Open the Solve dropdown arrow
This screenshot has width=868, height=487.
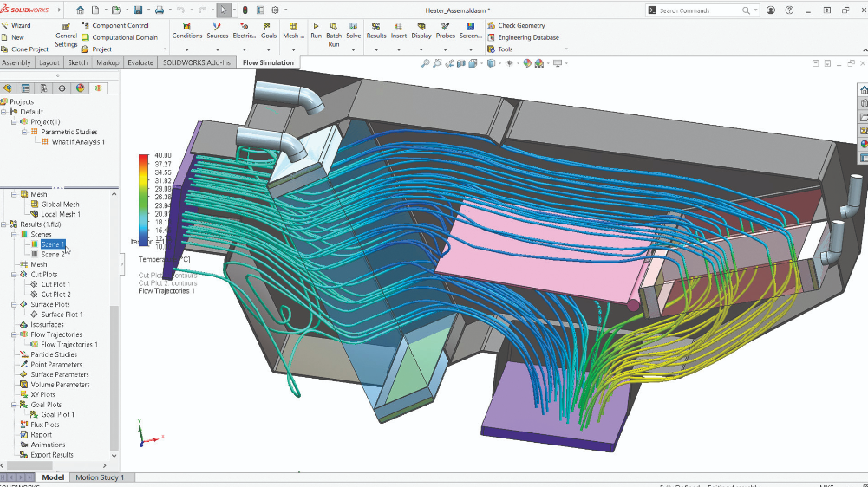pyautogui.click(x=353, y=49)
